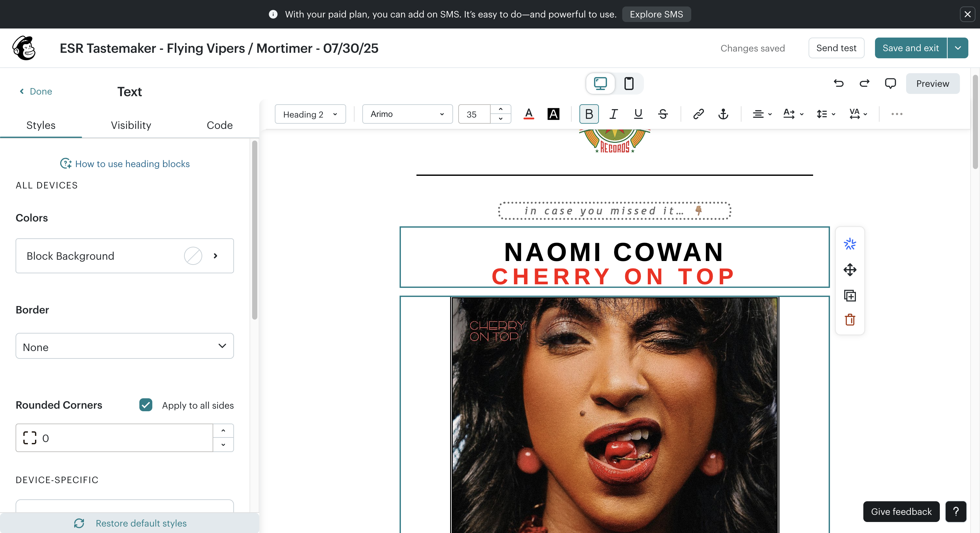Decrease the font size with down arrow

coord(501,119)
